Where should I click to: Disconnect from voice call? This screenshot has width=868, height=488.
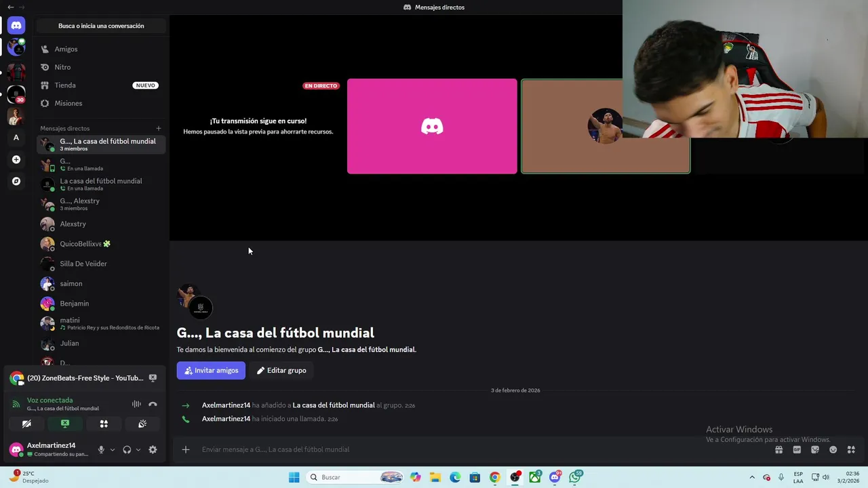click(x=153, y=404)
